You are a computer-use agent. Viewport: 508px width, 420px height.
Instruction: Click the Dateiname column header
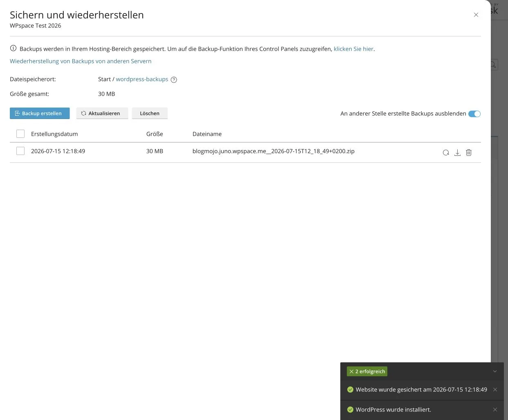[x=207, y=134]
